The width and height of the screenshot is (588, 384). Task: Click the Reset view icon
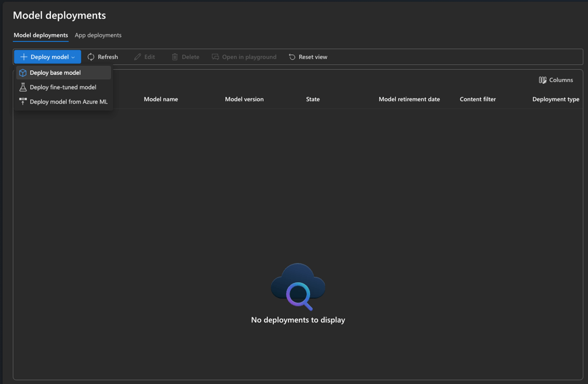(x=291, y=56)
